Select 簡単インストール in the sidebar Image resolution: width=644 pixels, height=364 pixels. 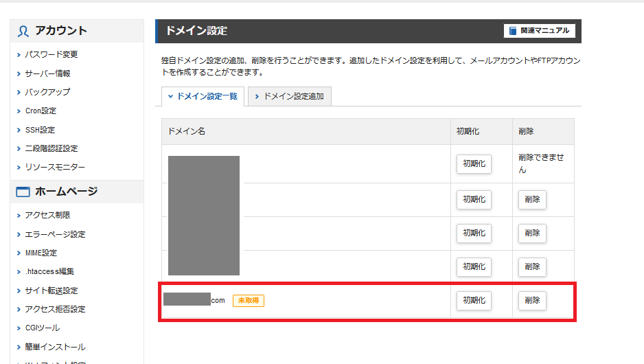(x=55, y=347)
